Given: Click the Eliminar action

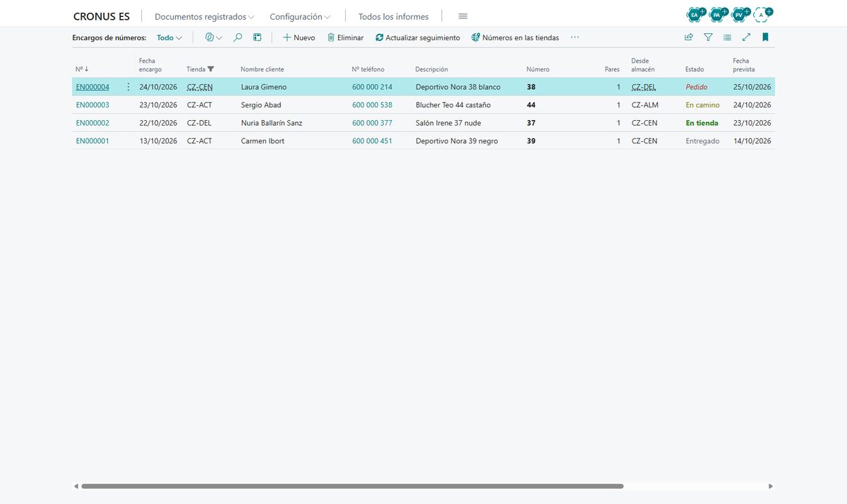Looking at the screenshot, I should click(345, 37).
